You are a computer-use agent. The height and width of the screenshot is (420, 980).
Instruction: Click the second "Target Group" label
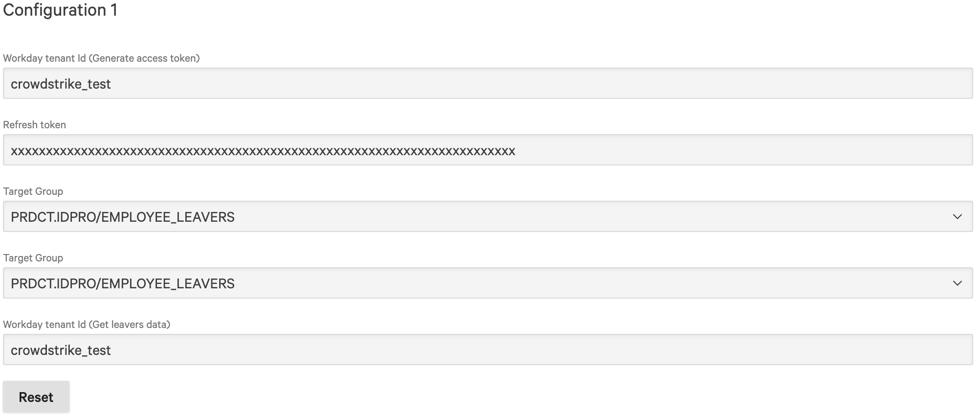click(33, 258)
